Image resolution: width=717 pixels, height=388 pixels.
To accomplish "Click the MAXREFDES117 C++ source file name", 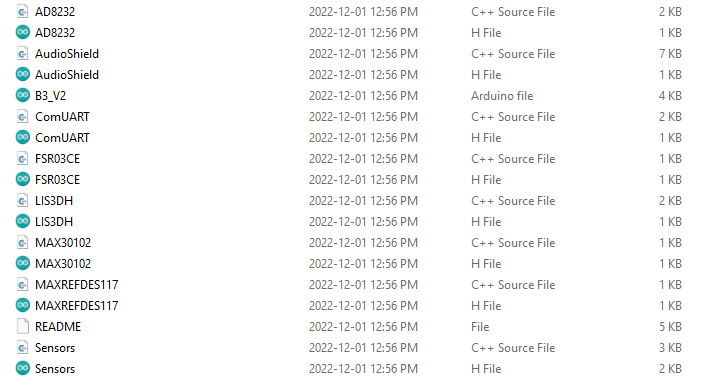I will (x=76, y=285).
